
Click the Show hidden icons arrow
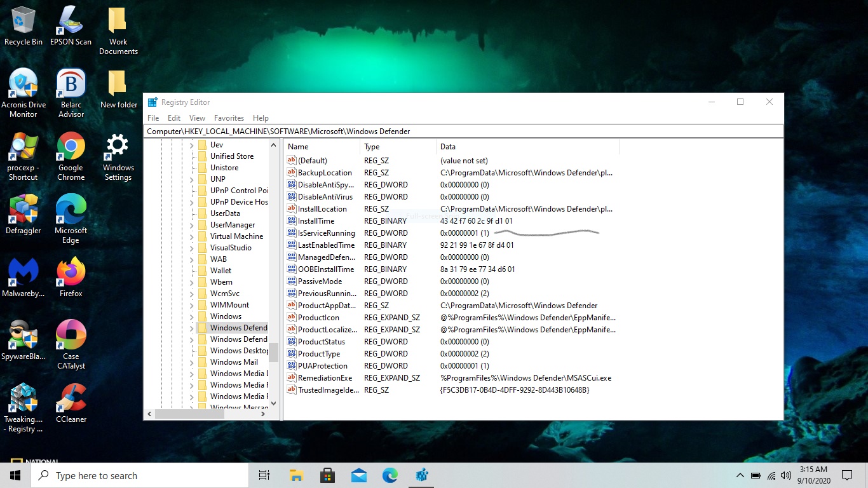(740, 475)
